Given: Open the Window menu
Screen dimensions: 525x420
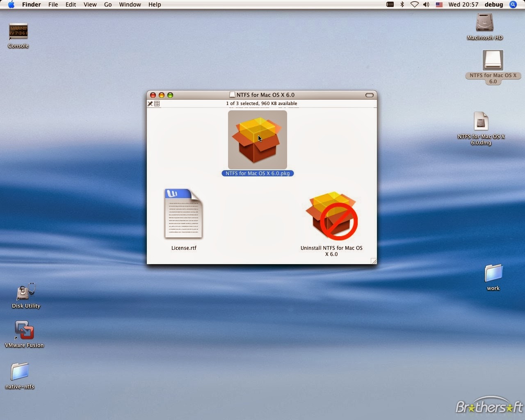Looking at the screenshot, I should (x=130, y=5).
